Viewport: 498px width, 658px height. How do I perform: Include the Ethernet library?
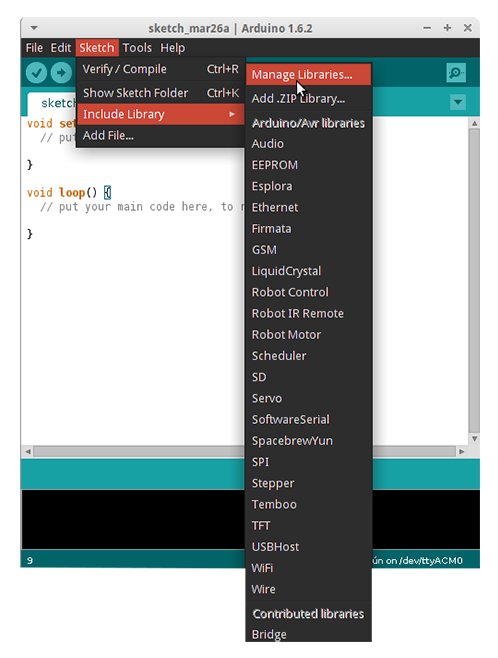coord(309,207)
